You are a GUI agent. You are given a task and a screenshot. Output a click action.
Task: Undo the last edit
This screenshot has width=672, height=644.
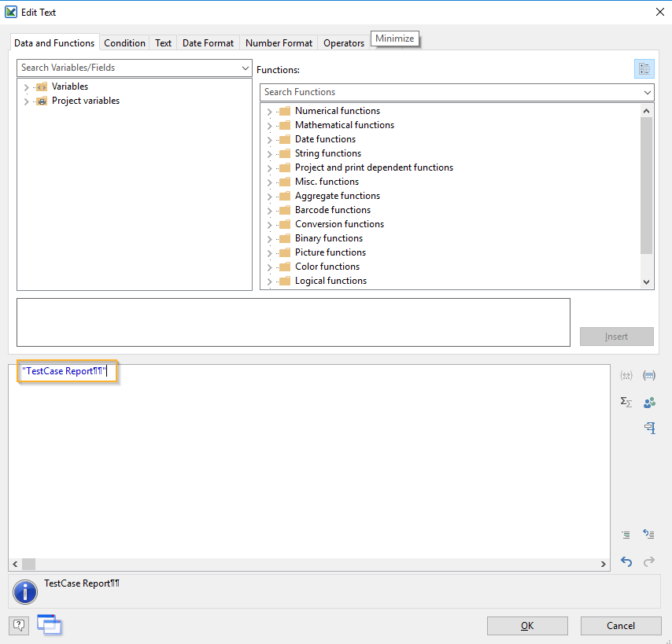[626, 561]
